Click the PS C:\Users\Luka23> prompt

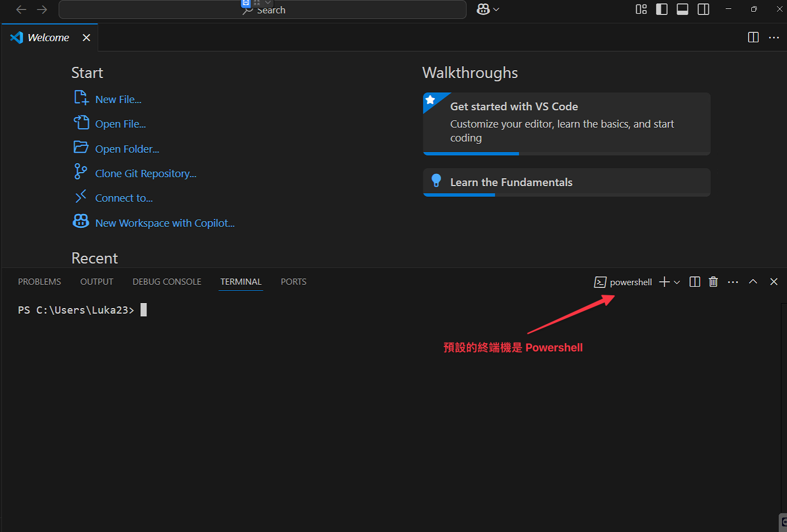point(76,310)
